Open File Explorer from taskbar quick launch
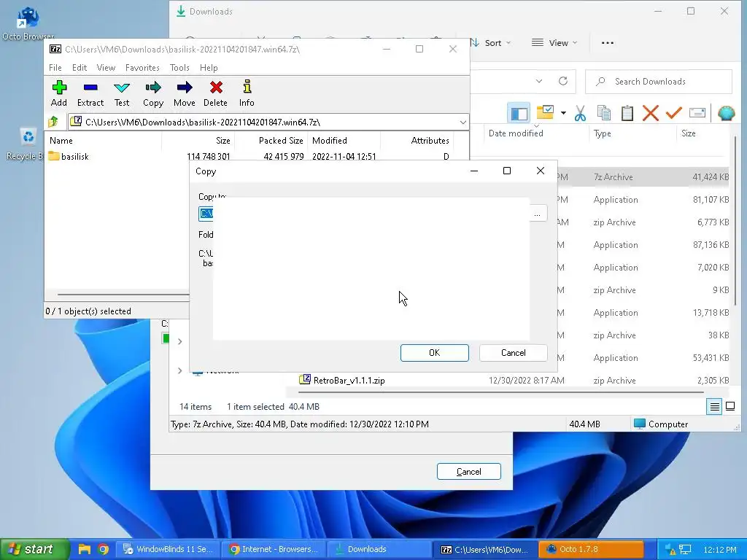This screenshot has height=560, width=747. click(x=85, y=549)
